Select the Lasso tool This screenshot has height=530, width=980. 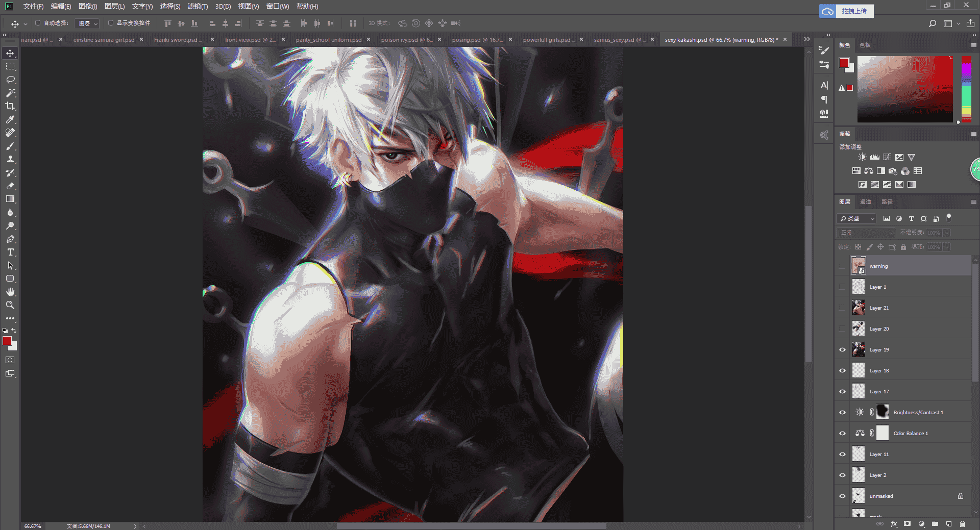coord(10,80)
